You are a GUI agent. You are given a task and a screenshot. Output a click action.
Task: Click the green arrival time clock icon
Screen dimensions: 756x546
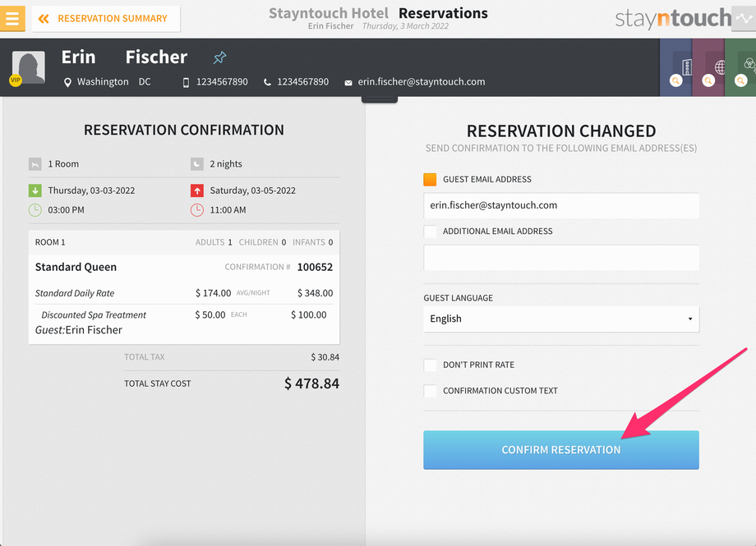(35, 210)
